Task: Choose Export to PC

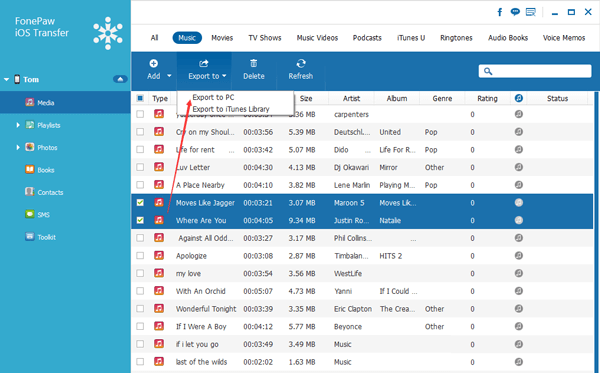Action: pos(213,97)
